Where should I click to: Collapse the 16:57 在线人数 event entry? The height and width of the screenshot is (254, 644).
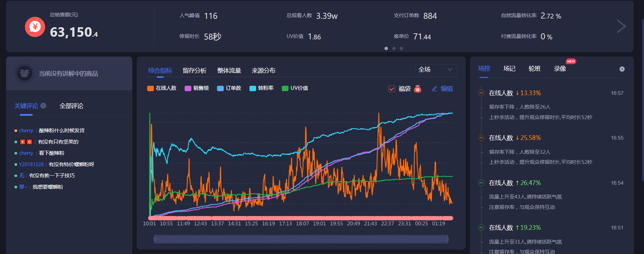481,93
